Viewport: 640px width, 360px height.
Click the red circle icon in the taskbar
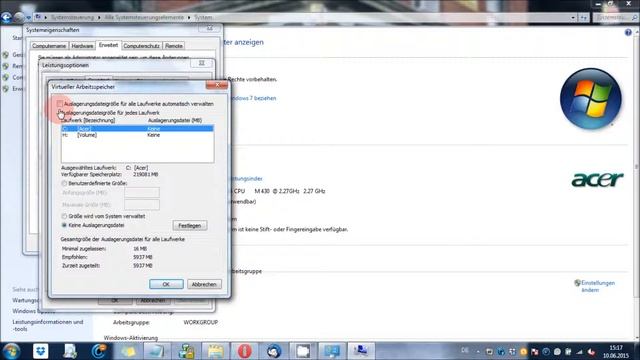[244, 351]
